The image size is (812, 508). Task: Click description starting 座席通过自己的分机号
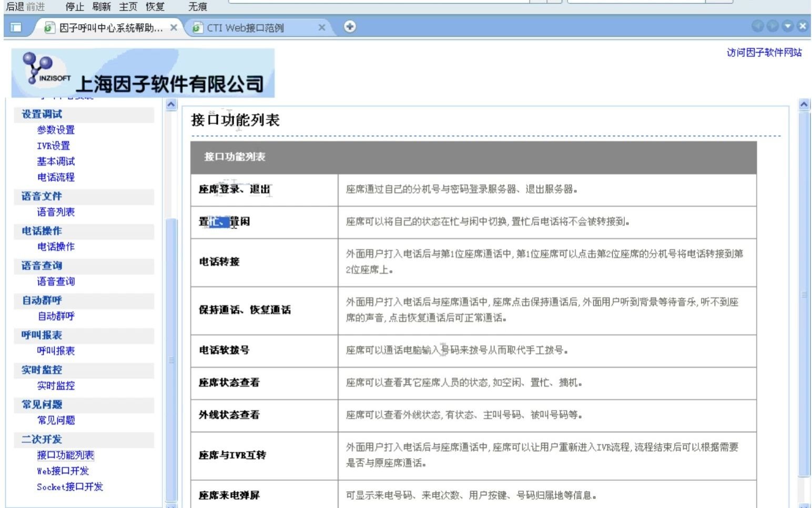(x=462, y=190)
